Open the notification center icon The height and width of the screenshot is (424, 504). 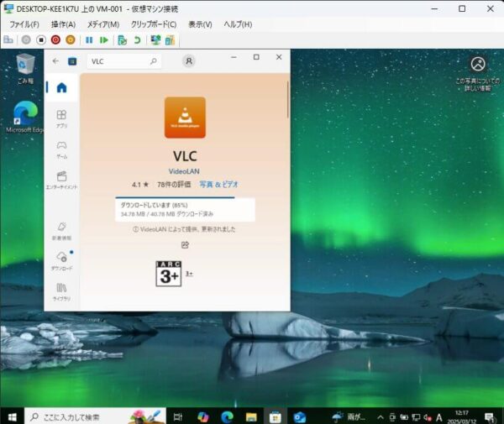coord(490,417)
